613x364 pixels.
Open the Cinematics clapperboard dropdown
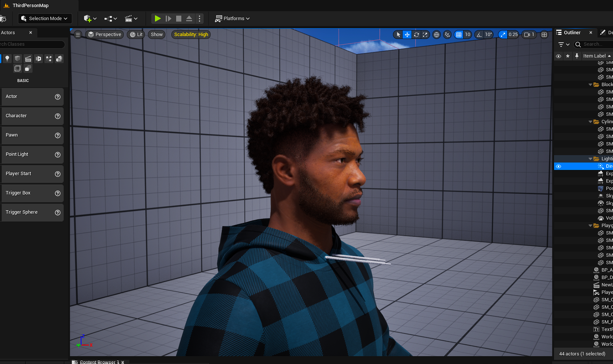point(131,18)
